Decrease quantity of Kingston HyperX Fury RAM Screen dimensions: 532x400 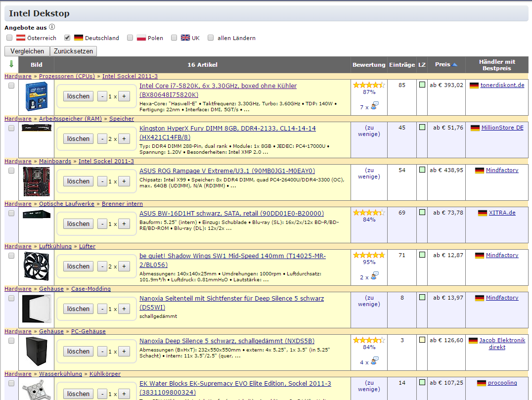pos(102,139)
